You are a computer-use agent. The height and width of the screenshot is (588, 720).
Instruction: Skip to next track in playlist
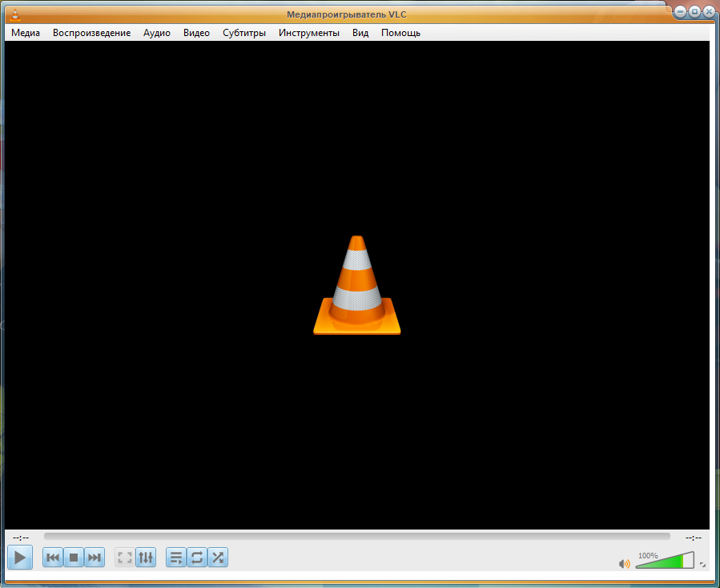pos(95,558)
